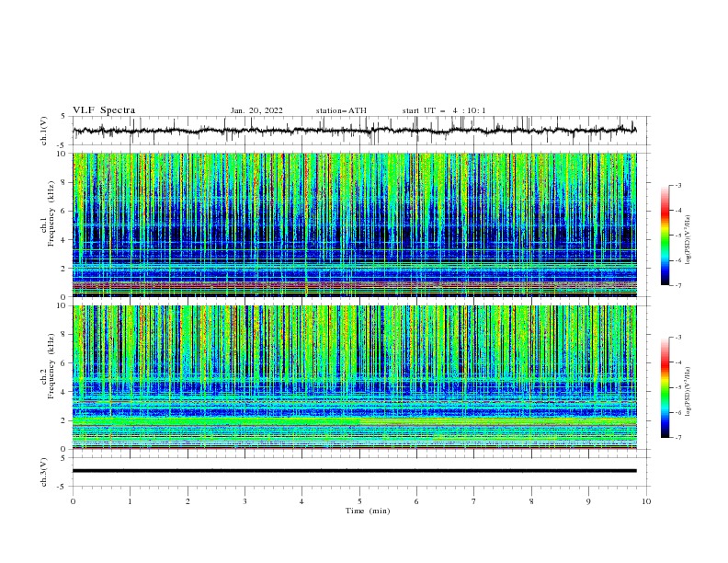728x563 pixels.
Task: Click the 'ch.3(V)' axis label
Action: coord(44,472)
